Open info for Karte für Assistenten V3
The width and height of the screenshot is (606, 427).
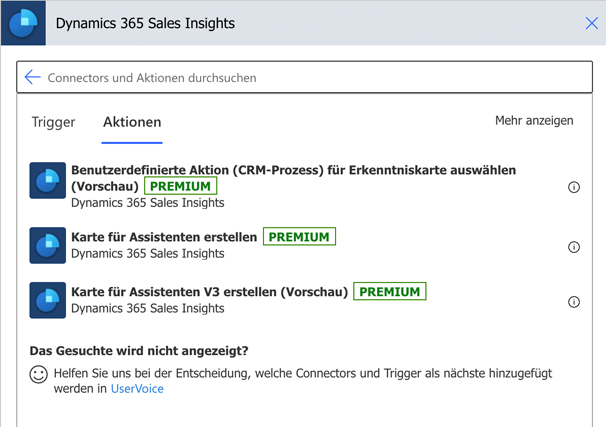[574, 302]
